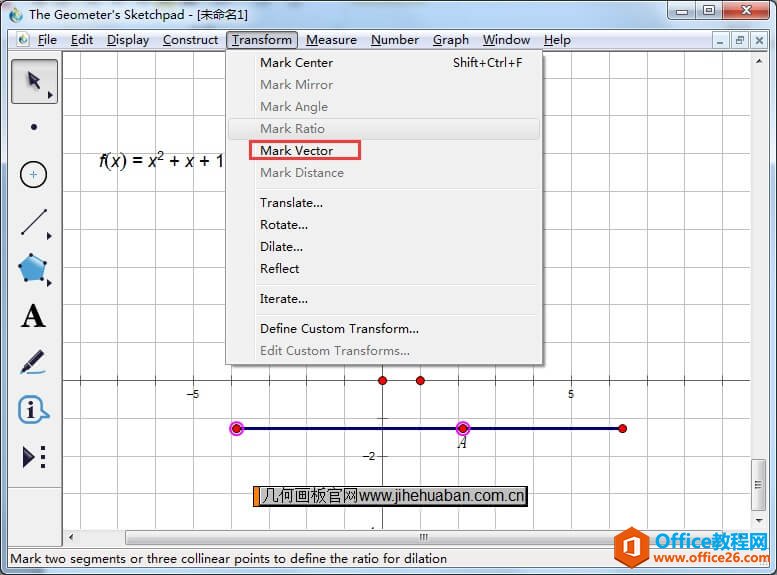Expand the Arrow tool flyout triangle
Viewport: 777px width, 575px height.
[x=50, y=95]
